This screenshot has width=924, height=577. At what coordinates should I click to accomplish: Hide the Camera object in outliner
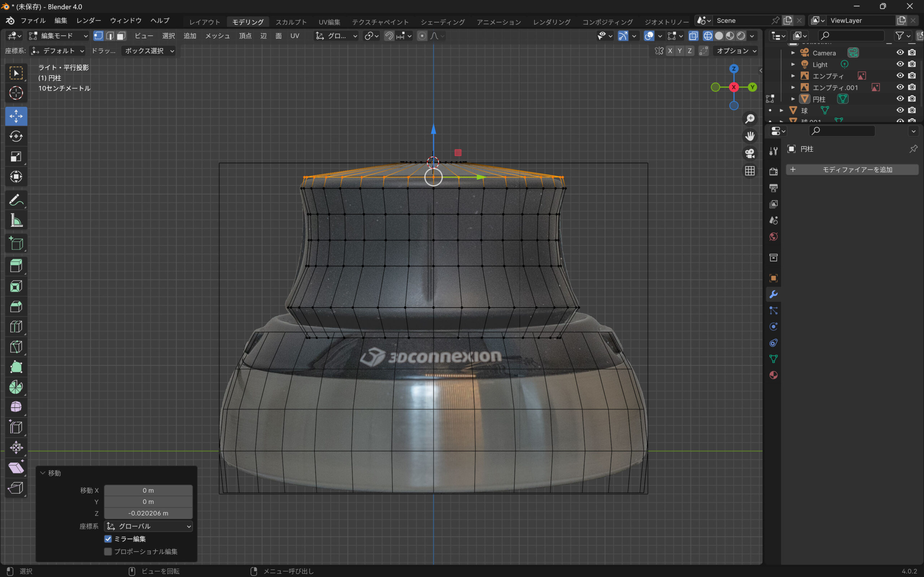click(x=900, y=53)
